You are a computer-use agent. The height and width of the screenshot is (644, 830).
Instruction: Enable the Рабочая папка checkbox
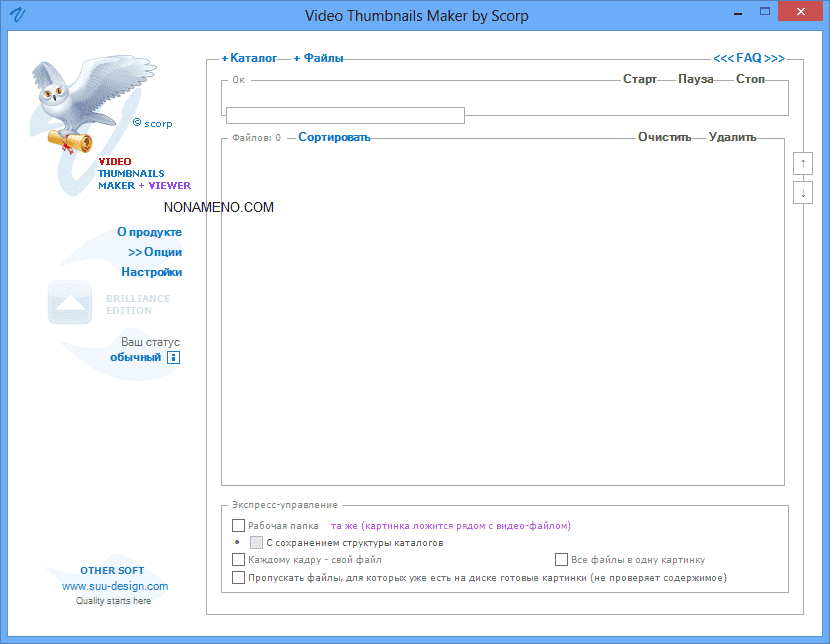238,525
